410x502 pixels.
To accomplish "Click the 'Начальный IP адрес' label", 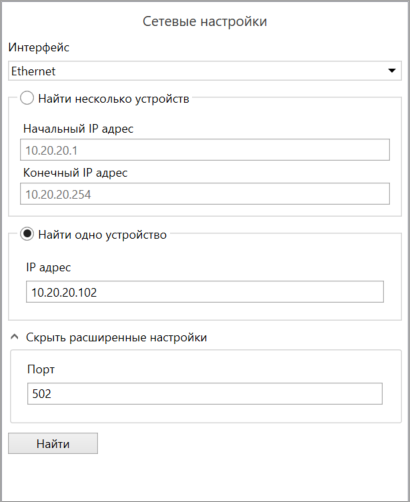I will tap(78, 129).
